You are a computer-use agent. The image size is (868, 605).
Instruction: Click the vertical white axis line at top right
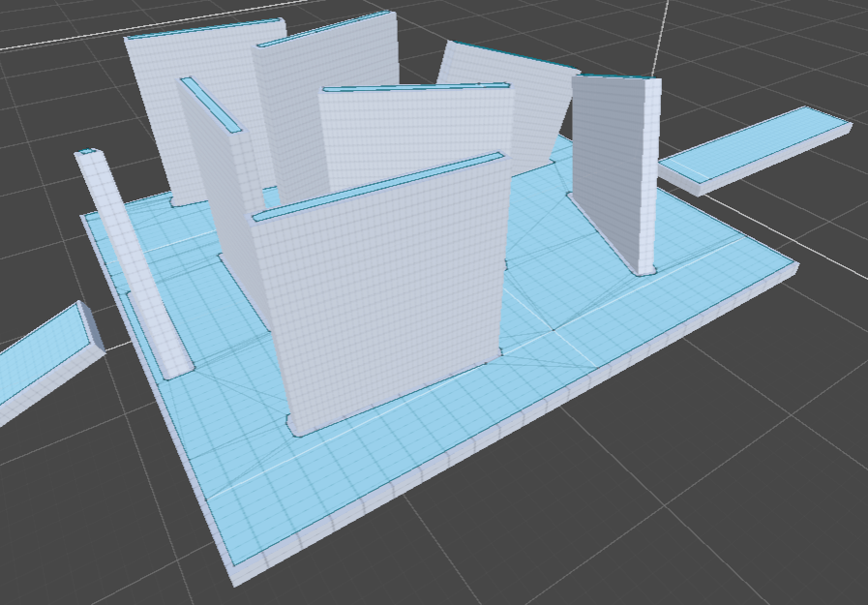click(664, 29)
